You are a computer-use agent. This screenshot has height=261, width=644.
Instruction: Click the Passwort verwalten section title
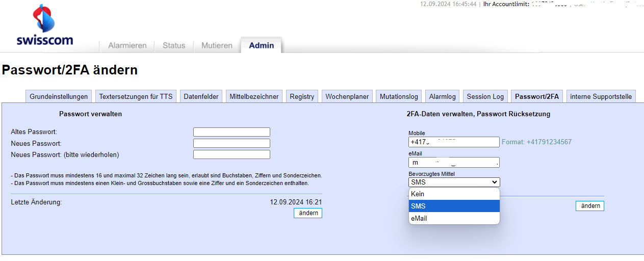click(x=90, y=114)
